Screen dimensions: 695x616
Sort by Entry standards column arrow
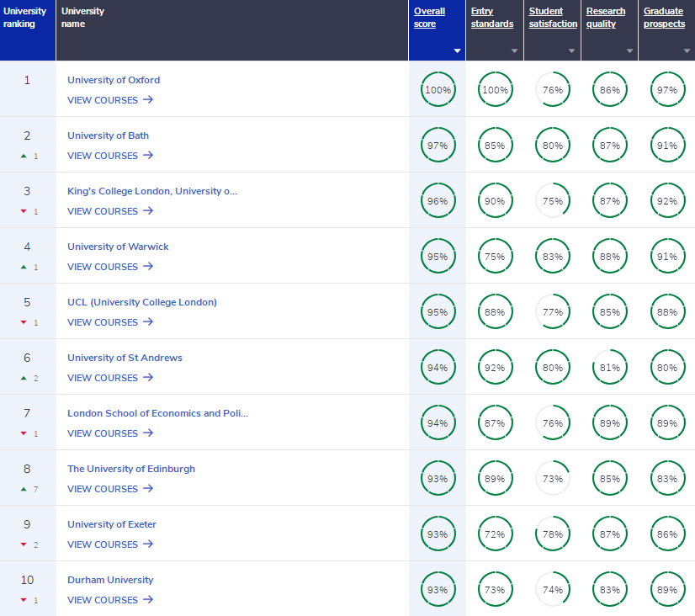pos(515,51)
